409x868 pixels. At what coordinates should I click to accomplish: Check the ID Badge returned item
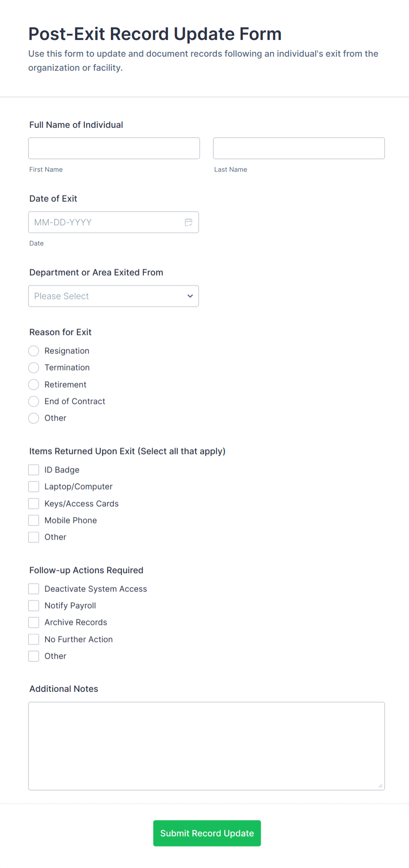[33, 469]
